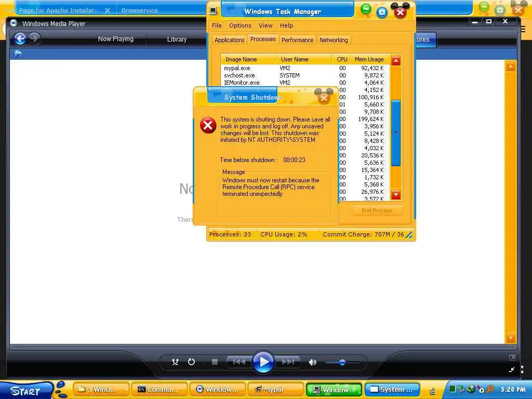This screenshot has height=399, width=532.
Task: Sort processes by CPU column
Action: coord(341,59)
